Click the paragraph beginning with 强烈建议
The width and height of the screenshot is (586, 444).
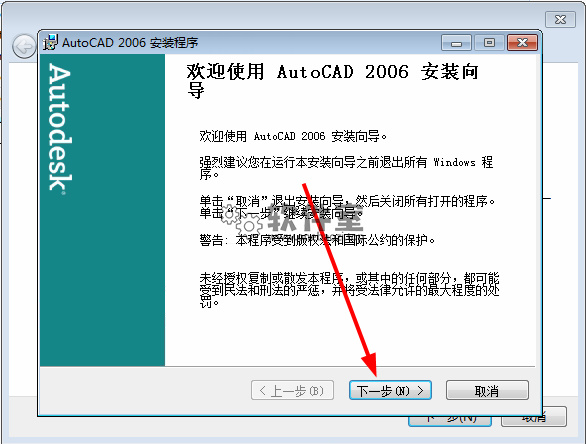[346, 168]
